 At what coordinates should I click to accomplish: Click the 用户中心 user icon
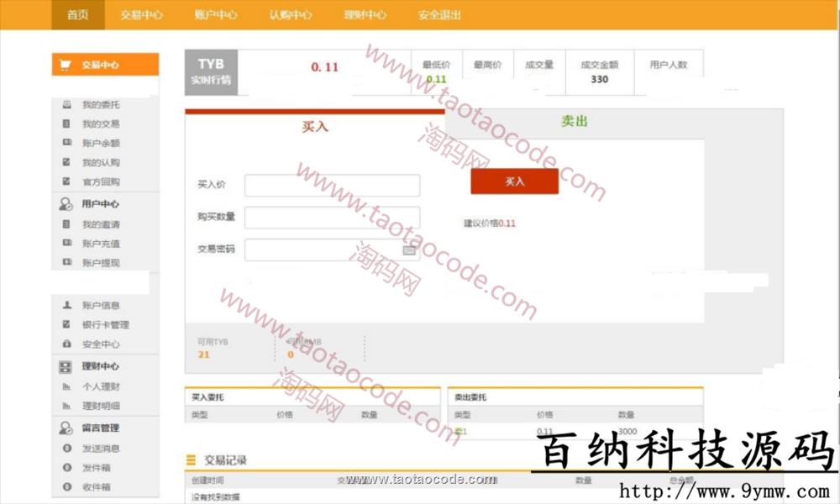66,204
